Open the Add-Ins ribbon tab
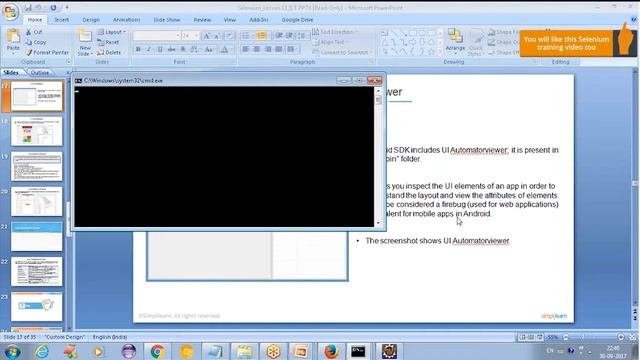 click(259, 20)
